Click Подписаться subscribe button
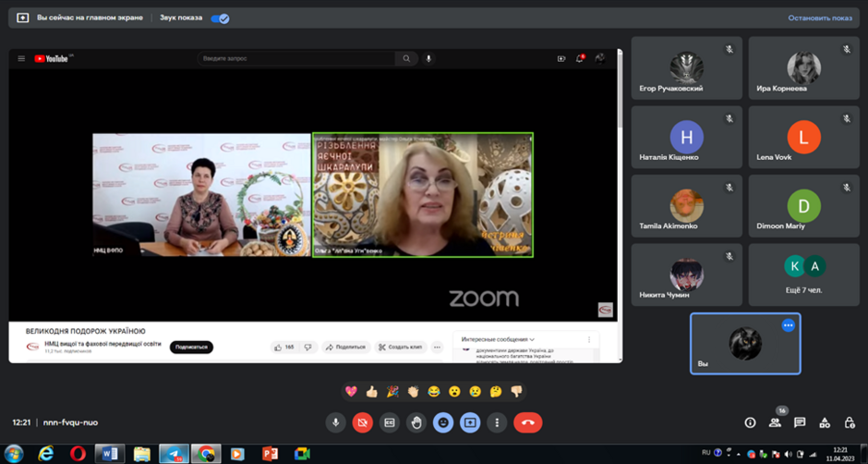The width and height of the screenshot is (868, 464). click(191, 347)
